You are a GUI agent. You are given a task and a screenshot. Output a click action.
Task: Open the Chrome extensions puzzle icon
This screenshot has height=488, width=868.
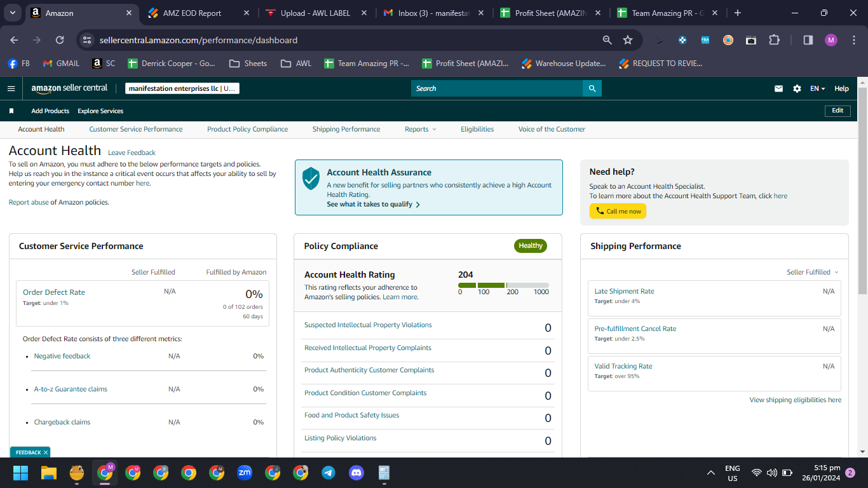(774, 40)
